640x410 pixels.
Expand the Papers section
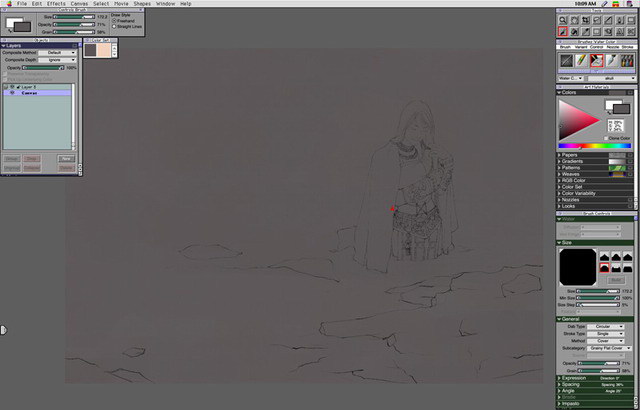tap(559, 155)
